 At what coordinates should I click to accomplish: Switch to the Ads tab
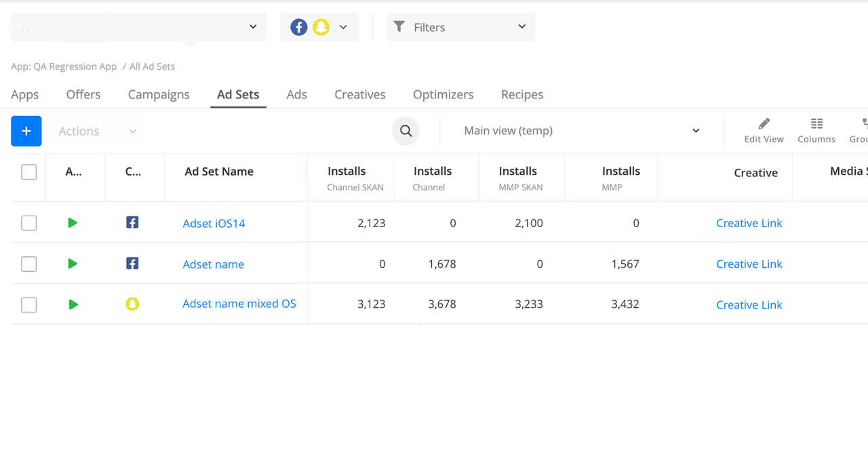296,94
